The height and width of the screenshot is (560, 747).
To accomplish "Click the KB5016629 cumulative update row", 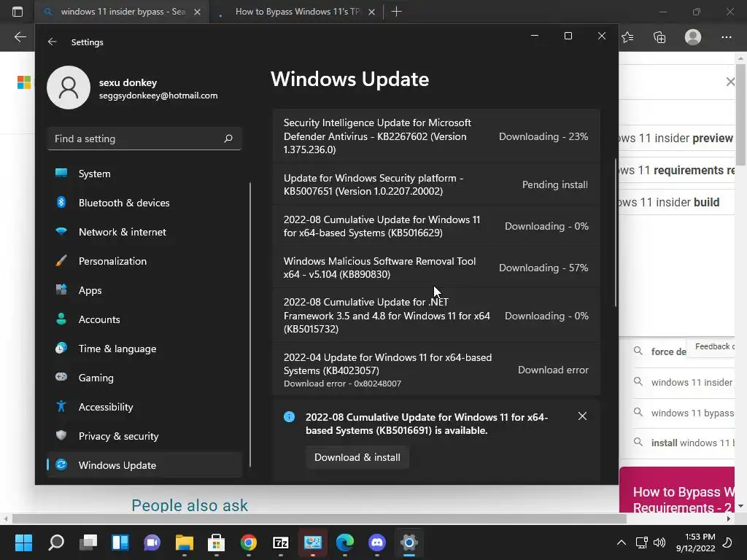I will 436,226.
